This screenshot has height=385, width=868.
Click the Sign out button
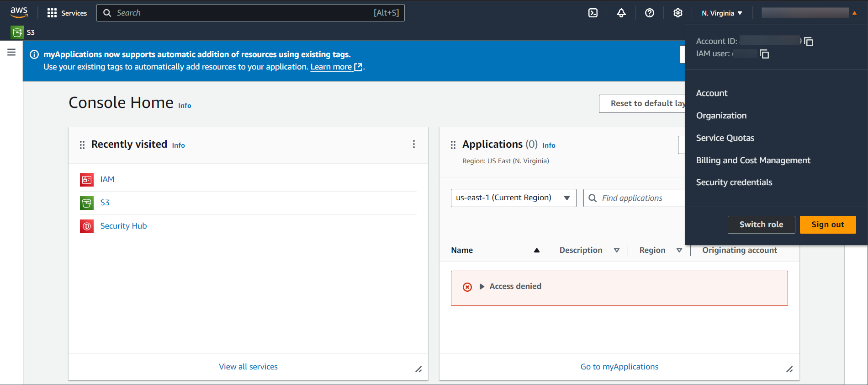click(x=828, y=225)
